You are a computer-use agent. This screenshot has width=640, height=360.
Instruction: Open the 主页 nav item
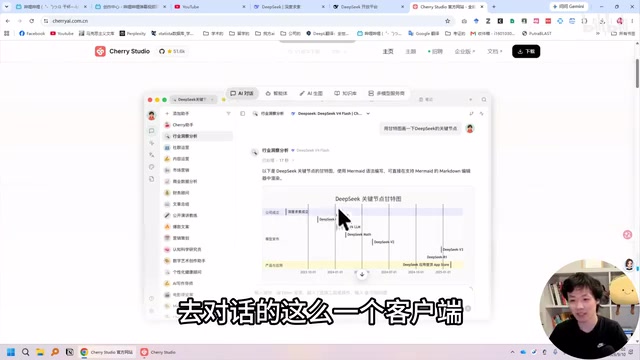(x=388, y=51)
